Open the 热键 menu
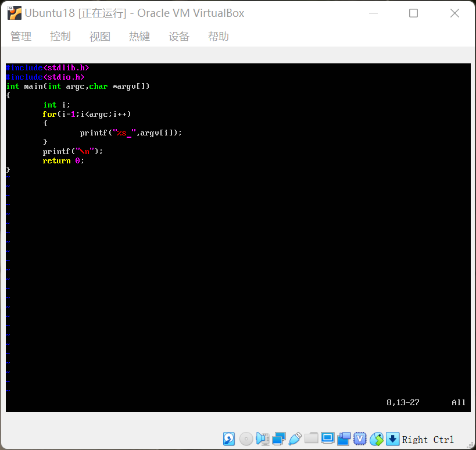The height and width of the screenshot is (450, 476). (139, 36)
